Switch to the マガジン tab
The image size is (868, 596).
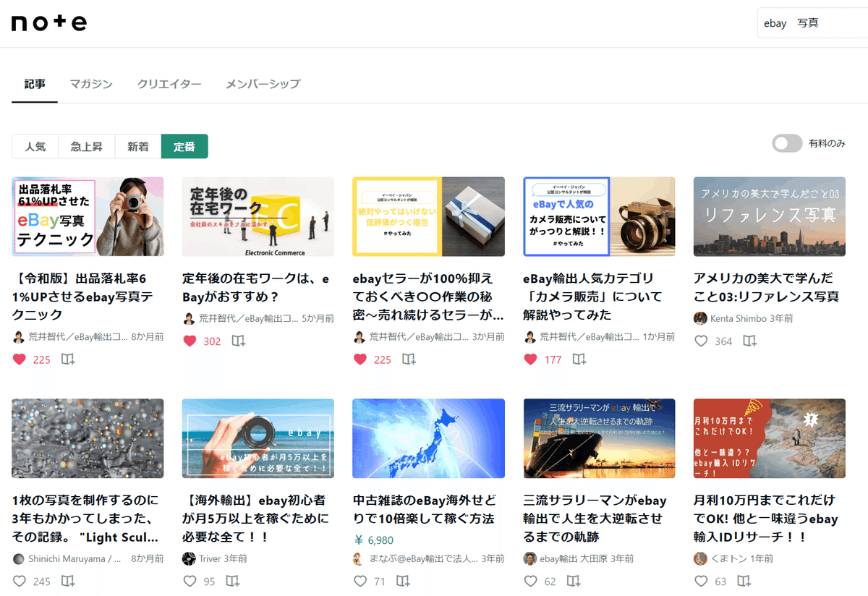(x=92, y=84)
